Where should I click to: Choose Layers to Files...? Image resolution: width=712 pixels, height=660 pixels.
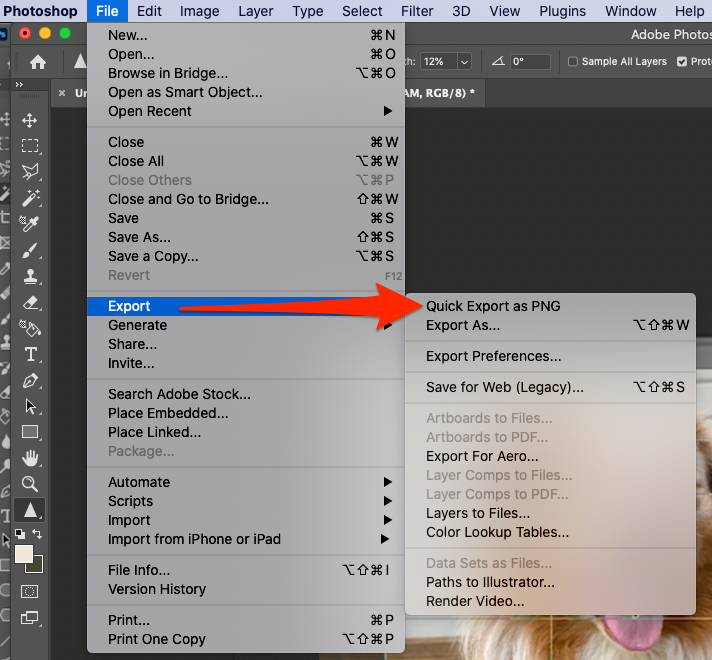[550, 513]
